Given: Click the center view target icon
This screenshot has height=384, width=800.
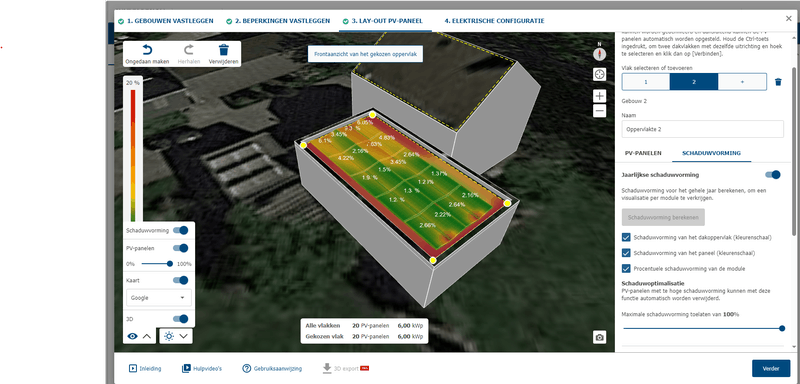Looking at the screenshot, I should 599,74.
